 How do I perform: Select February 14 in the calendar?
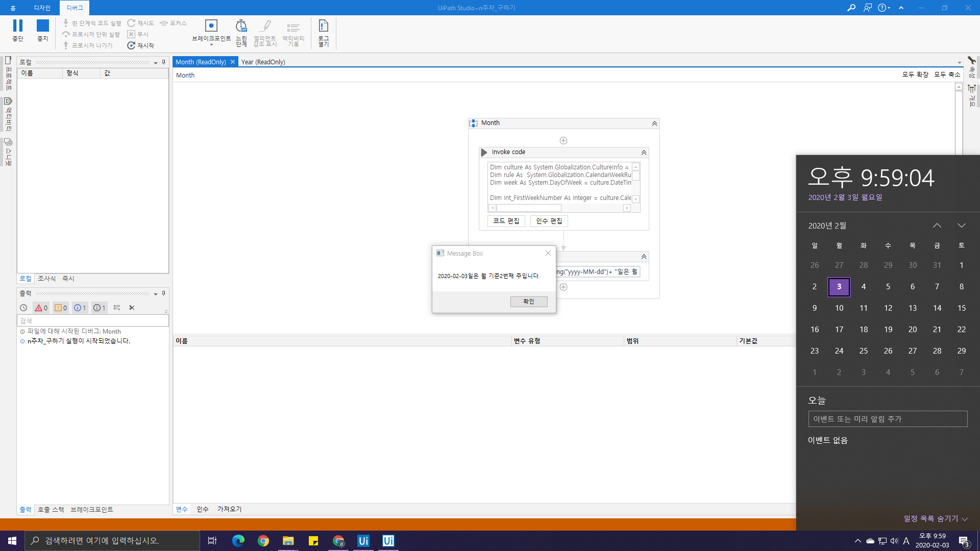point(937,308)
